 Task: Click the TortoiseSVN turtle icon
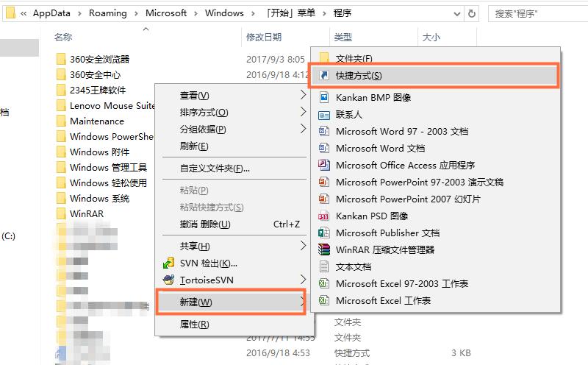tap(169, 280)
